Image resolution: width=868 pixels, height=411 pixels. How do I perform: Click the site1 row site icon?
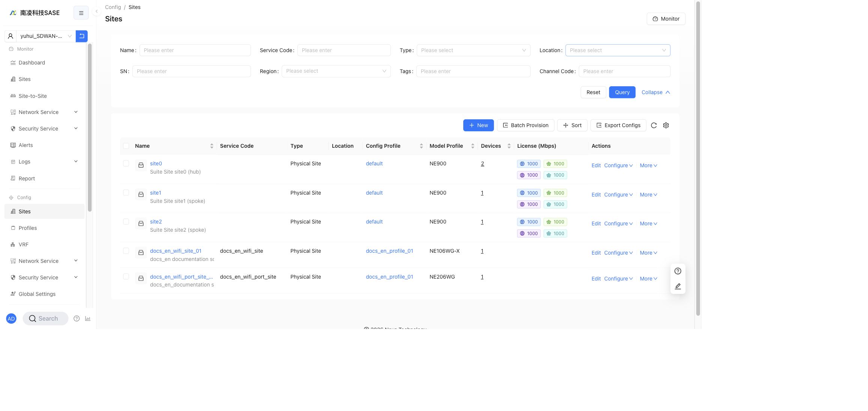click(141, 194)
